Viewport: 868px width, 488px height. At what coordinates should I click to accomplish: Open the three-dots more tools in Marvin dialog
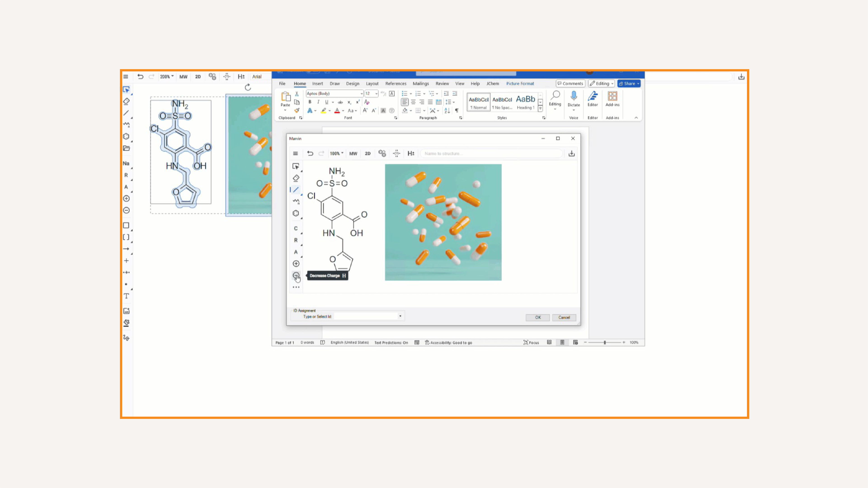click(296, 287)
